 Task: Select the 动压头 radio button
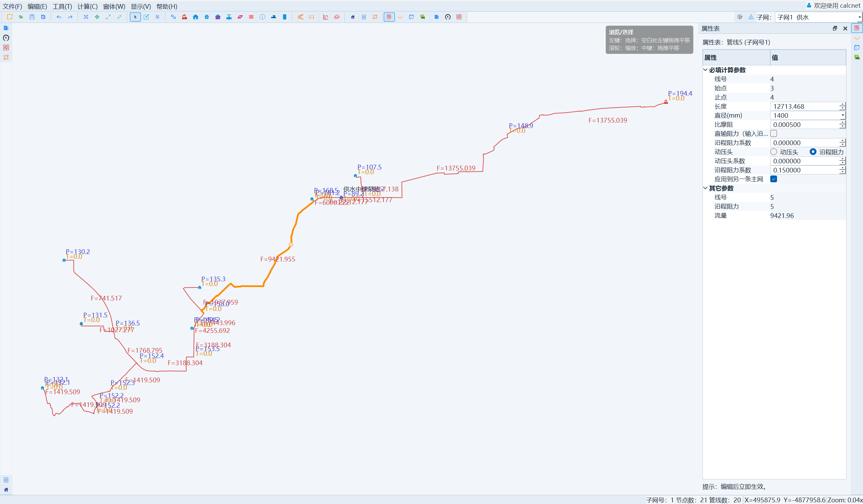click(774, 152)
